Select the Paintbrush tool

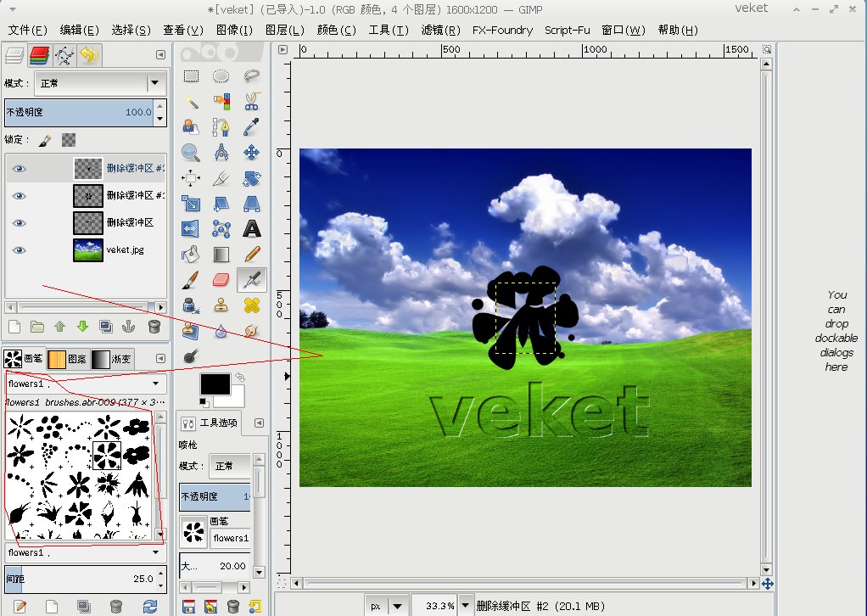(x=191, y=280)
